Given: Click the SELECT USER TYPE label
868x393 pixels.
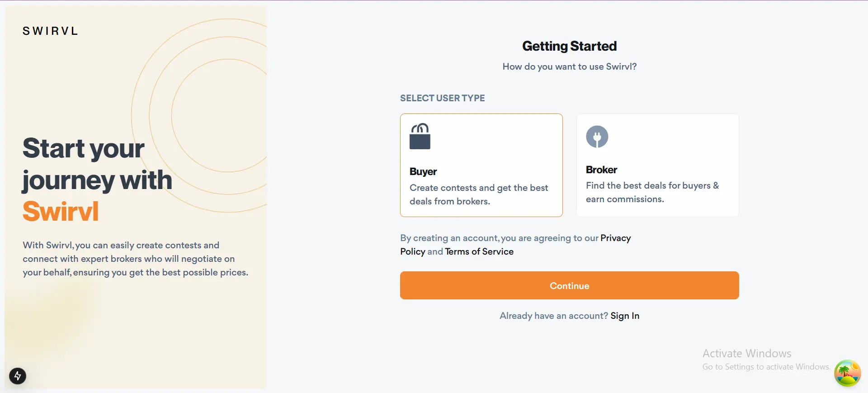Looking at the screenshot, I should point(442,98).
